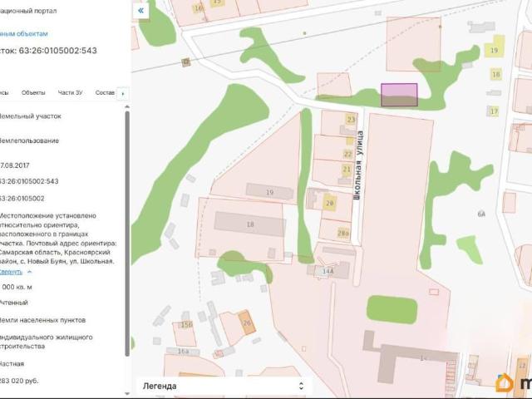This screenshot has width=532, height=399.
Task: Expand the Легенда legend panel
Action: tap(224, 386)
